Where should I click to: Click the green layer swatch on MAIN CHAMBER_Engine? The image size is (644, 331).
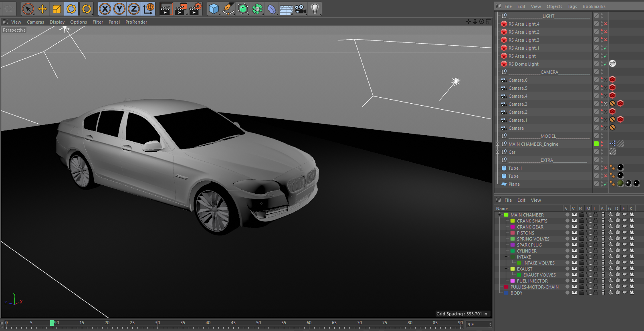596,144
